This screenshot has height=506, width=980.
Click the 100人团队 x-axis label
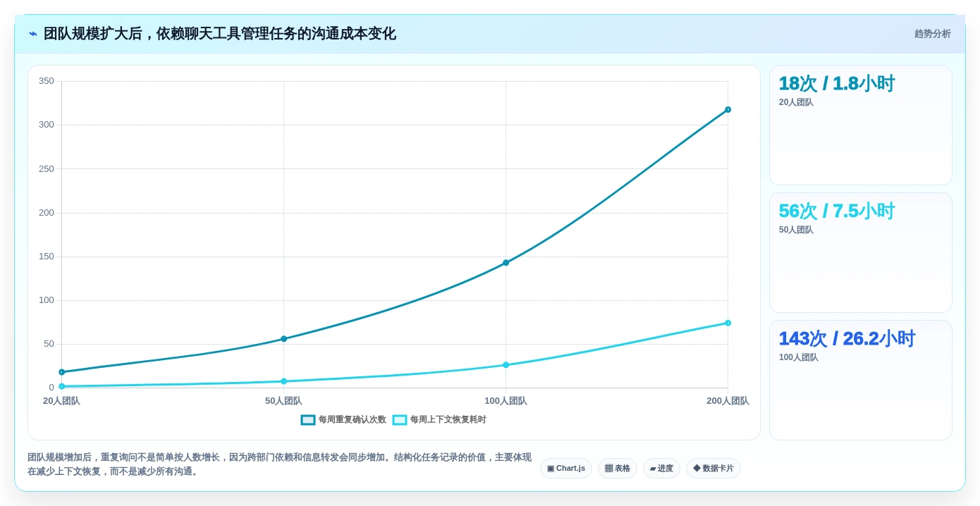coord(506,401)
